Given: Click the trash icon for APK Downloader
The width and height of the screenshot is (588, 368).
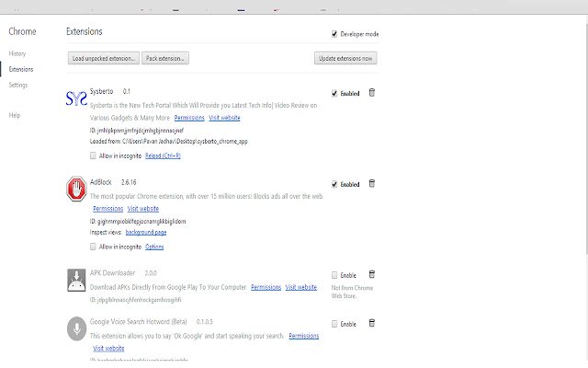Looking at the screenshot, I should pos(371,274).
